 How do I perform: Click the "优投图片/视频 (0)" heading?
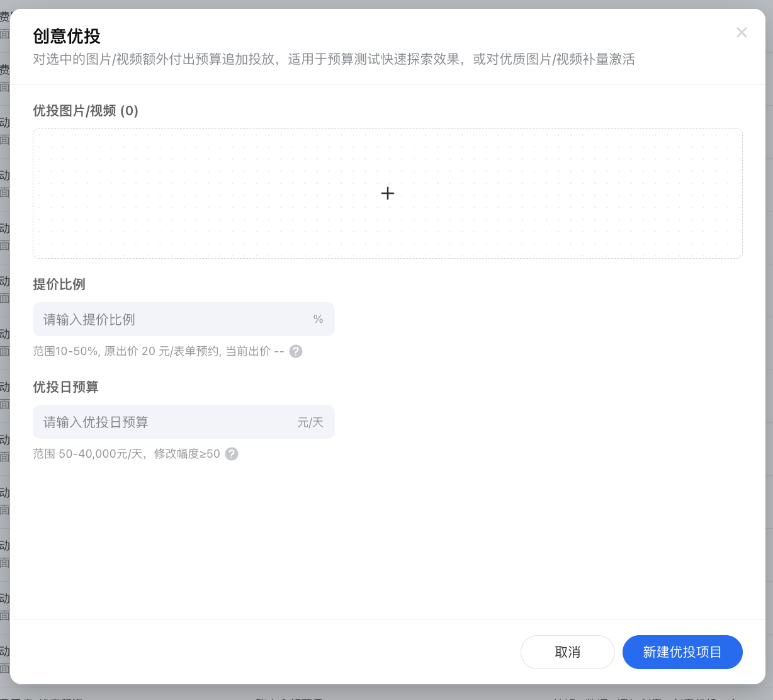tap(85, 111)
